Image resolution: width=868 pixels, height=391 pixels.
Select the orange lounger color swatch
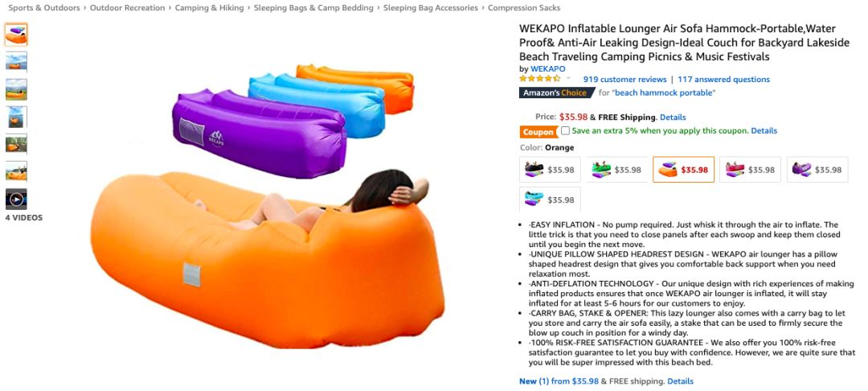[x=684, y=170]
